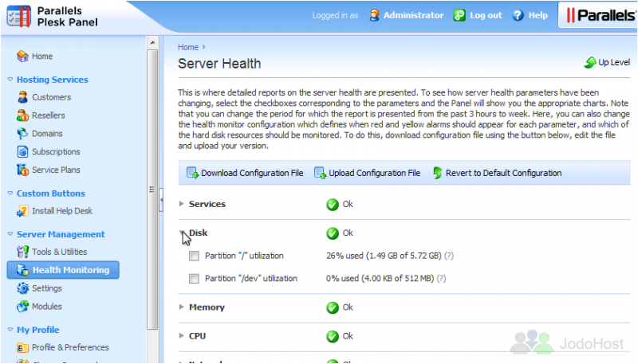
Task: Click the "0% used (4.00 KB of 512 MB)" text
Action: [x=380, y=279]
